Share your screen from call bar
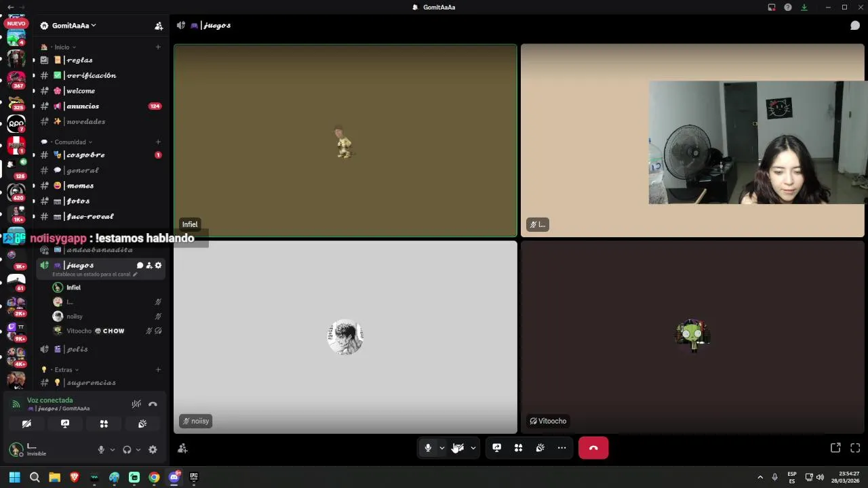Viewport: 868px width, 488px height. point(496,448)
